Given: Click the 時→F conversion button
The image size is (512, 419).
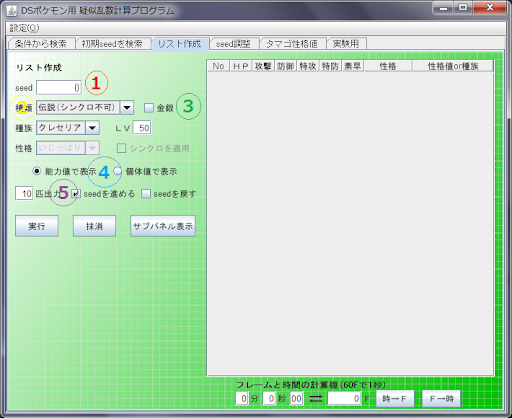Looking at the screenshot, I should tap(395, 399).
